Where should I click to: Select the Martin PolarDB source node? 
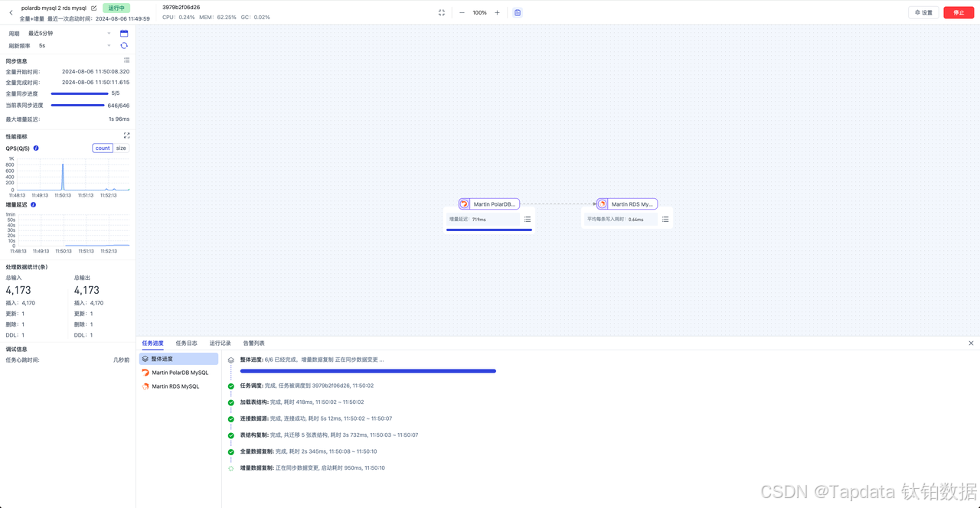tap(489, 204)
